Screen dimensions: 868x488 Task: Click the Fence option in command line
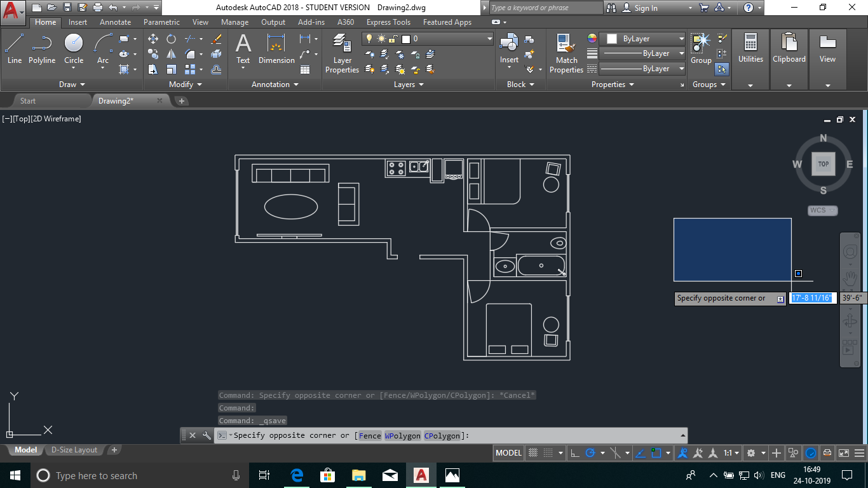tap(370, 436)
